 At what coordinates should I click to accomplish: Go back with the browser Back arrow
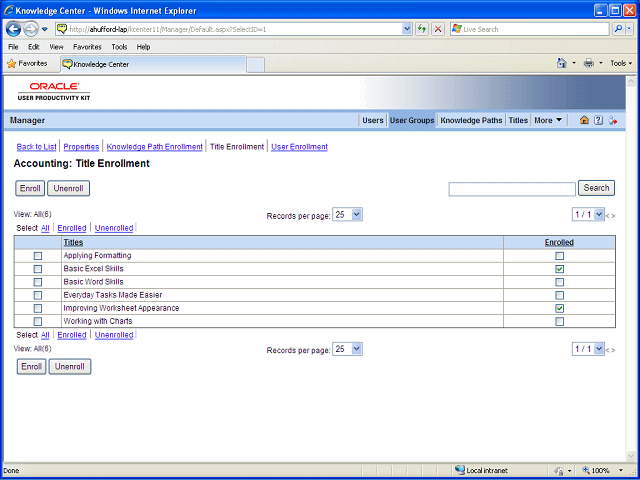pyautogui.click(x=13, y=29)
